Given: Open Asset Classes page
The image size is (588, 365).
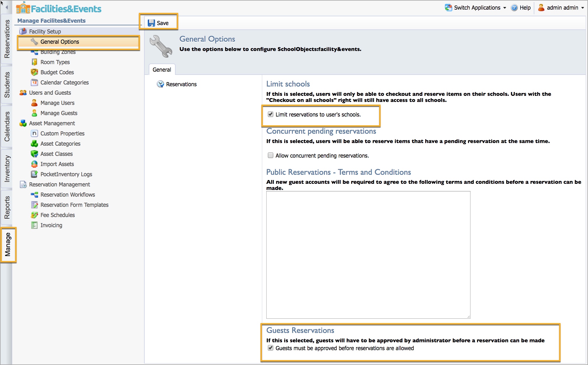Looking at the screenshot, I should point(57,154).
